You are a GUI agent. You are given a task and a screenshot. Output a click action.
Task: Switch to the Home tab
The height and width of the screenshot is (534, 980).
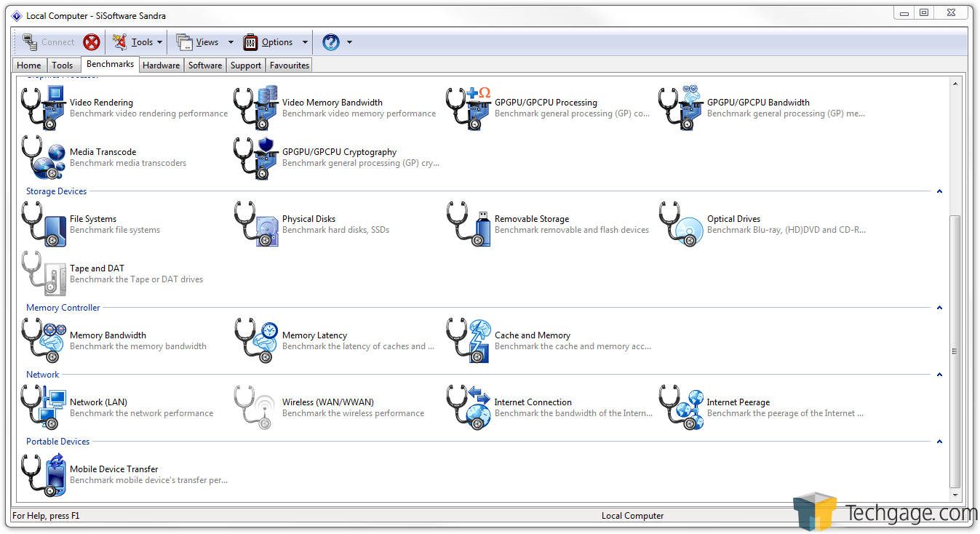[29, 65]
